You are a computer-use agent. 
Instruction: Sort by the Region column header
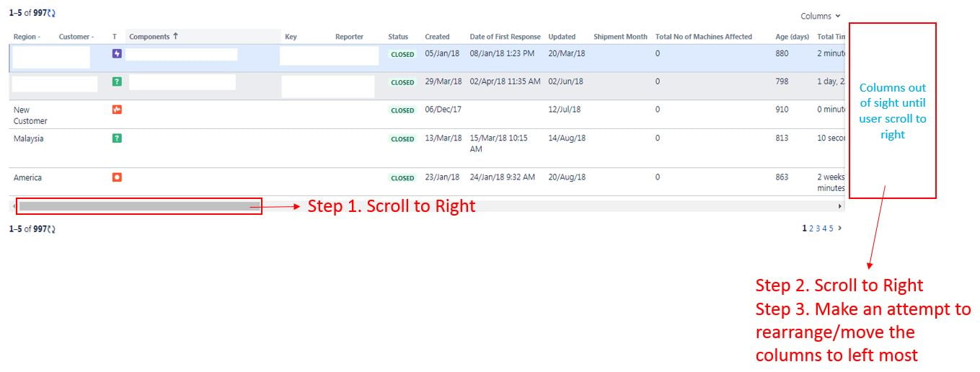[x=27, y=37]
